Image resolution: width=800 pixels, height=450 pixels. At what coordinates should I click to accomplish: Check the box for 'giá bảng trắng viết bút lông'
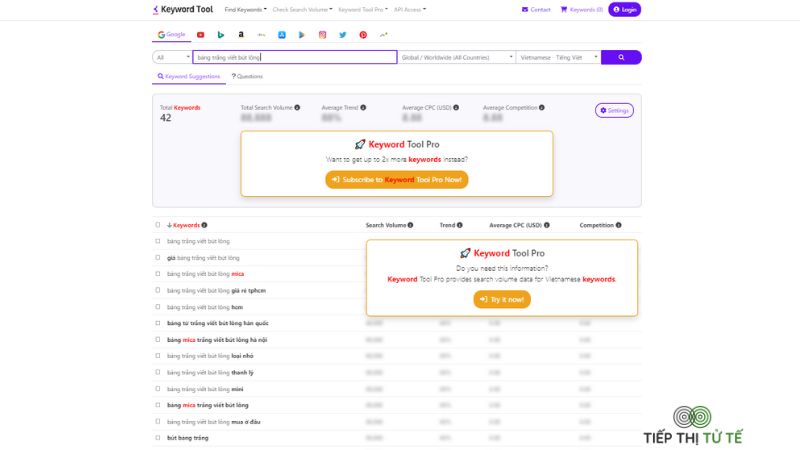click(x=158, y=258)
